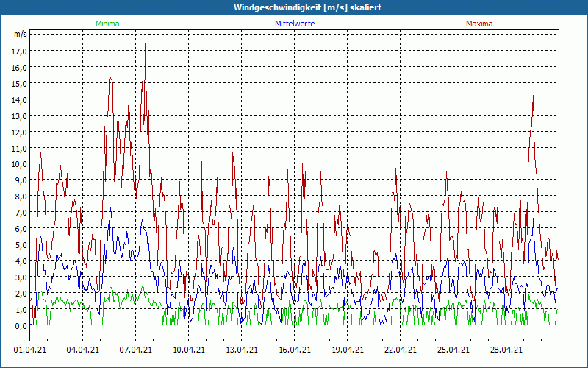Select the red 'Maxima' legend label
The image size is (588, 368).
pyautogui.click(x=479, y=24)
